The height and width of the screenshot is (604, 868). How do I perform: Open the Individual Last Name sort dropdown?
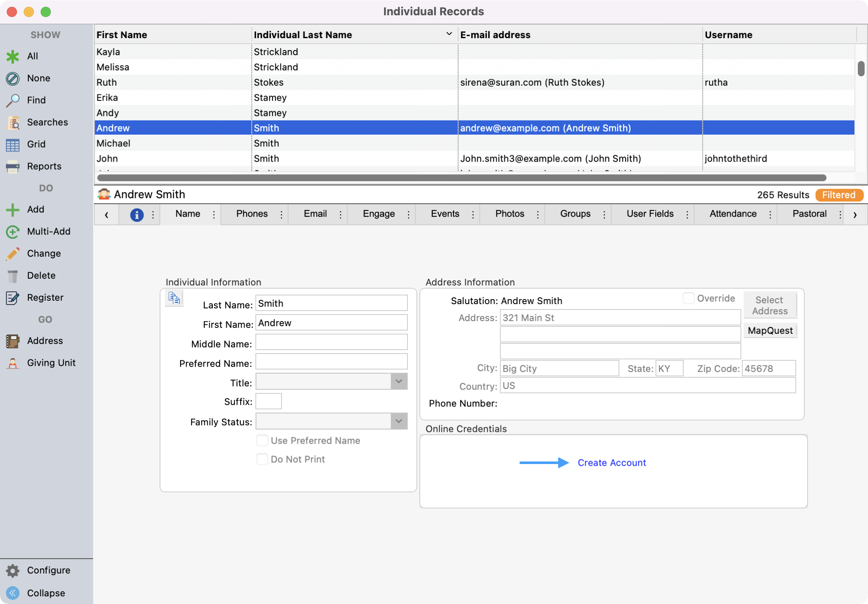tap(448, 34)
